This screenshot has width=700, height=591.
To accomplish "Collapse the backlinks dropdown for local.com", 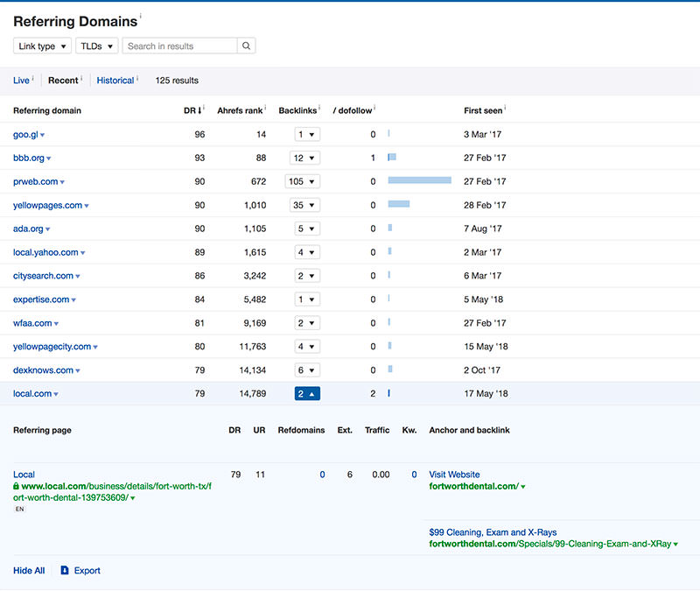I will 307,393.
